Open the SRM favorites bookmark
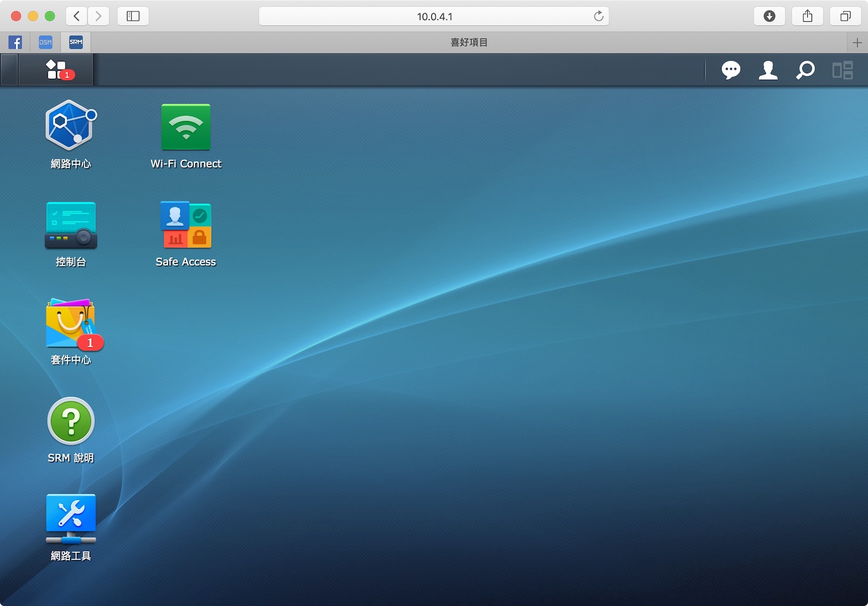 pyautogui.click(x=76, y=42)
